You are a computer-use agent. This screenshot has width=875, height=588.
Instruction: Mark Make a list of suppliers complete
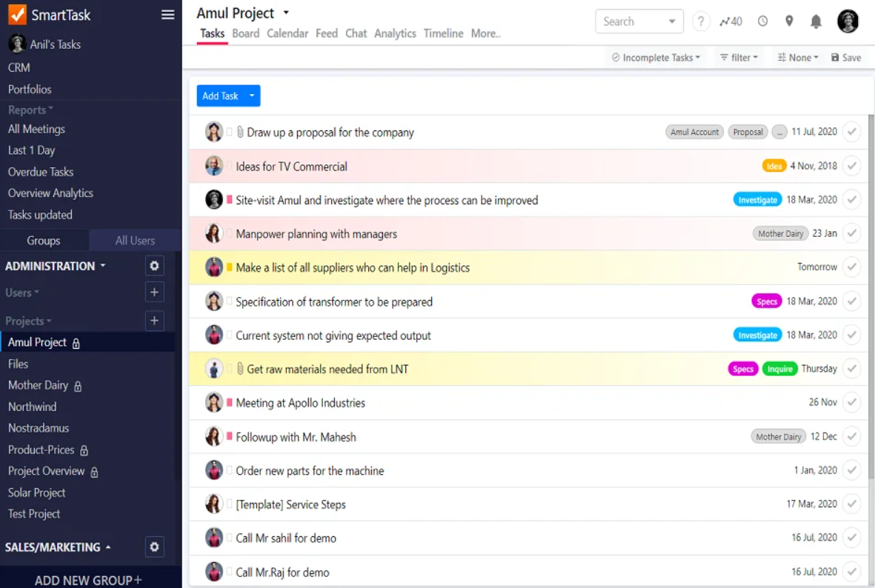(851, 267)
